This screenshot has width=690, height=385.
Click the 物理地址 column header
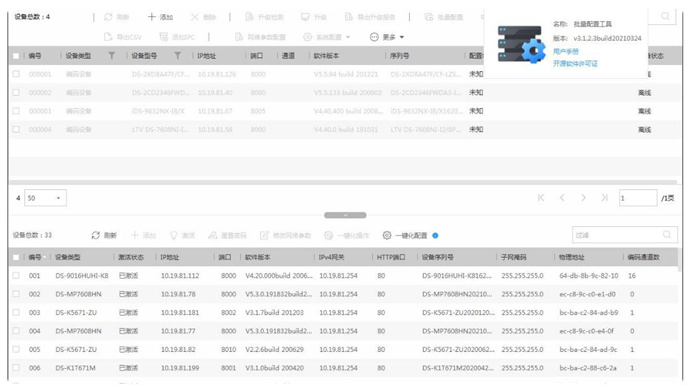571,257
